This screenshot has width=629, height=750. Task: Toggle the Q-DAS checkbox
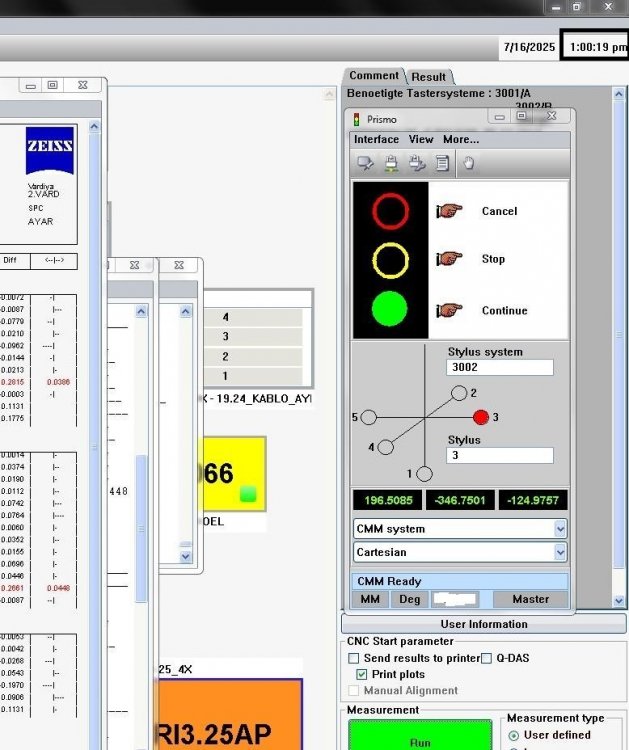(x=487, y=658)
